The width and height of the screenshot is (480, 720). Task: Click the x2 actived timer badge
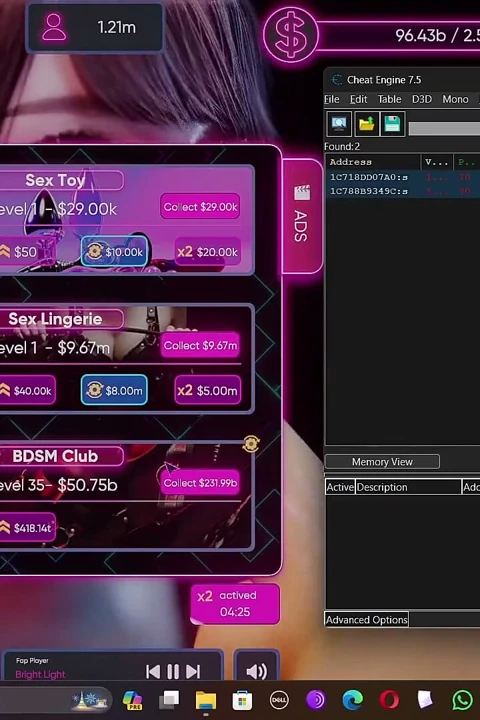click(x=235, y=603)
